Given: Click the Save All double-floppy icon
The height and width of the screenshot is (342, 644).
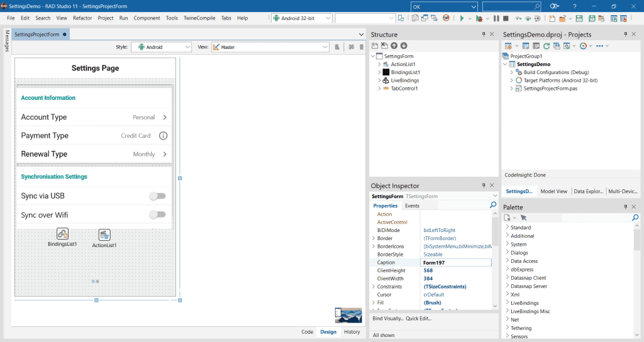Looking at the screenshot, I should coord(592,18).
